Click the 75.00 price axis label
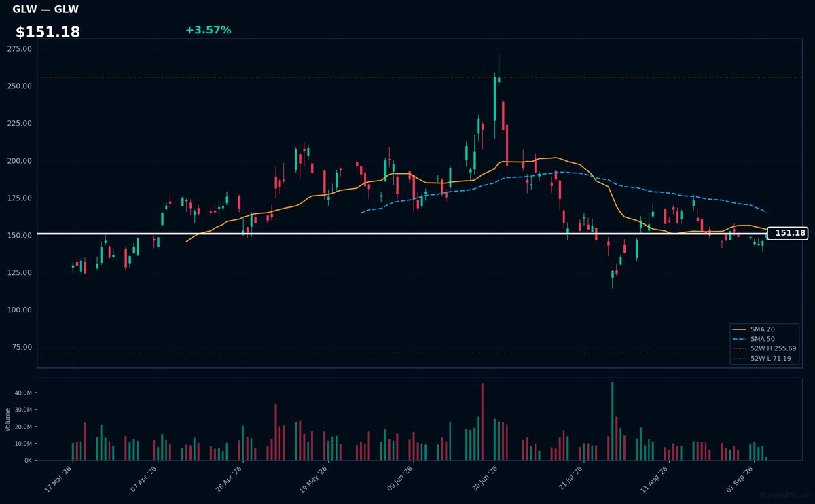815x504 pixels. pos(21,348)
